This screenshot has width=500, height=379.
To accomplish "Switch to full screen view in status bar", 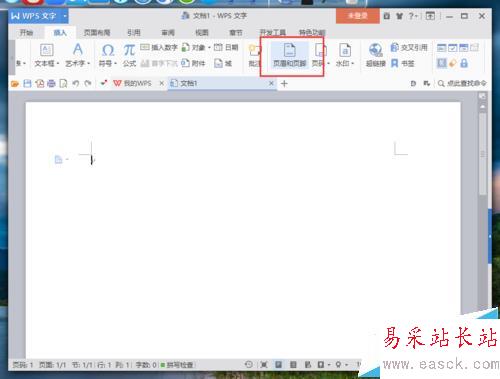I will (264, 365).
